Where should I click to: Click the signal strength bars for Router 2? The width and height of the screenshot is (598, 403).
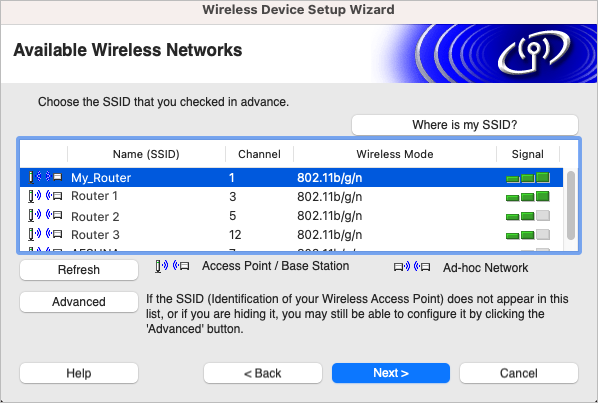[528, 216]
